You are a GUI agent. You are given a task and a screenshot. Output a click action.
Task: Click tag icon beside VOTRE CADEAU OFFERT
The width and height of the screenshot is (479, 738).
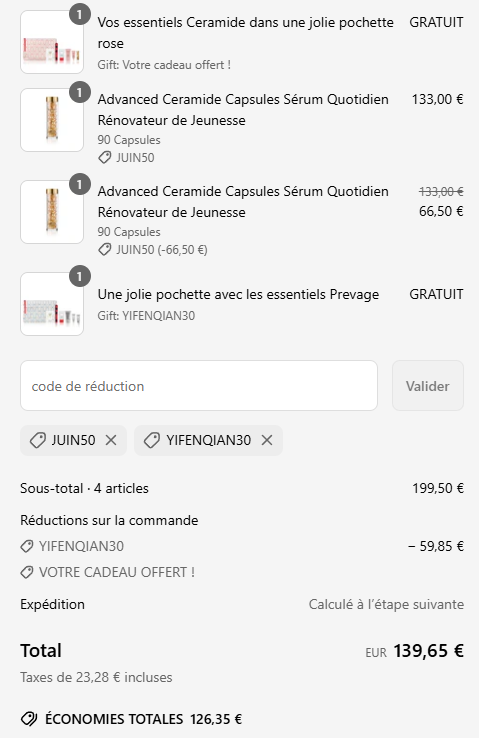click(x=27, y=572)
